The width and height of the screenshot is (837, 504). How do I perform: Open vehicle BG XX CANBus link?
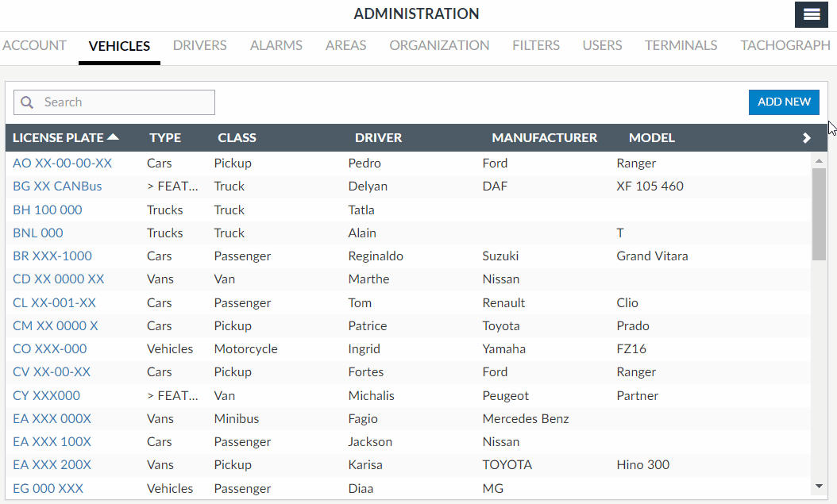57,187
